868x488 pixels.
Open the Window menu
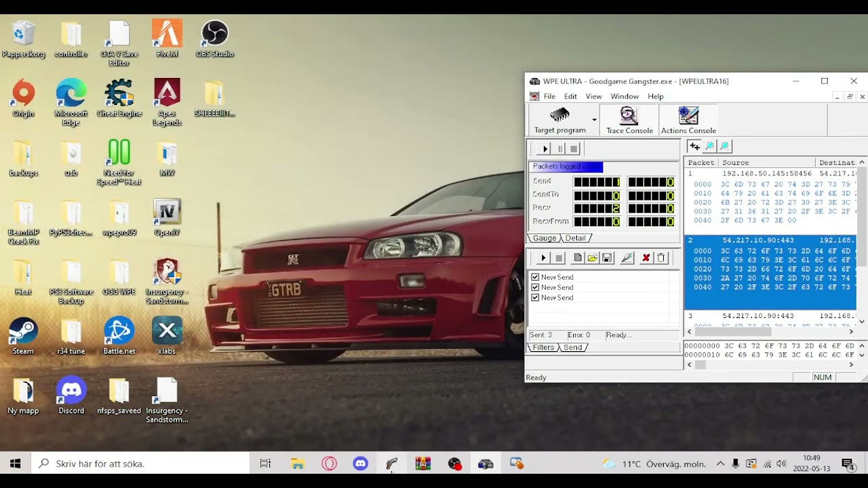(625, 96)
